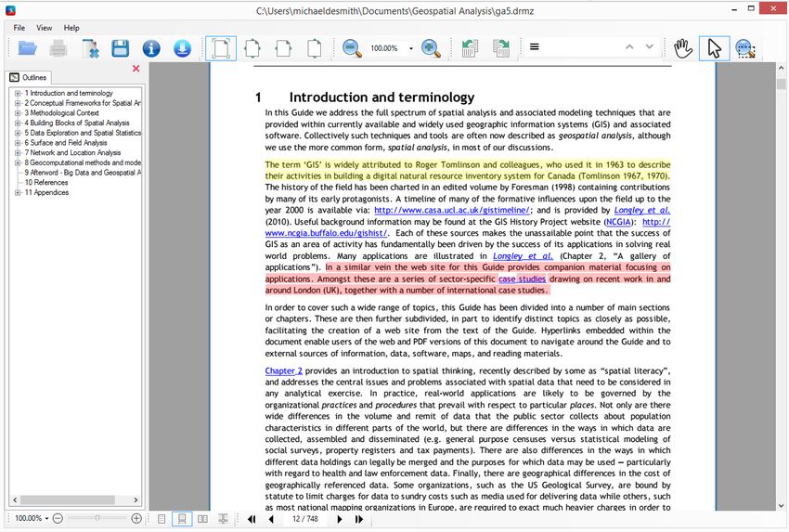Expand 6 Surface and Field Analysis node

(18, 143)
